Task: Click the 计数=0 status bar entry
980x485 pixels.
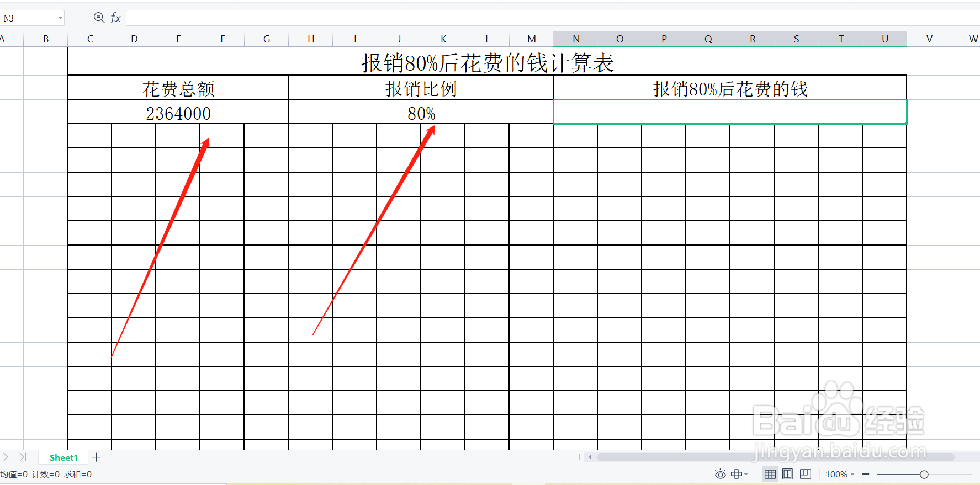Action: pyautogui.click(x=46, y=474)
